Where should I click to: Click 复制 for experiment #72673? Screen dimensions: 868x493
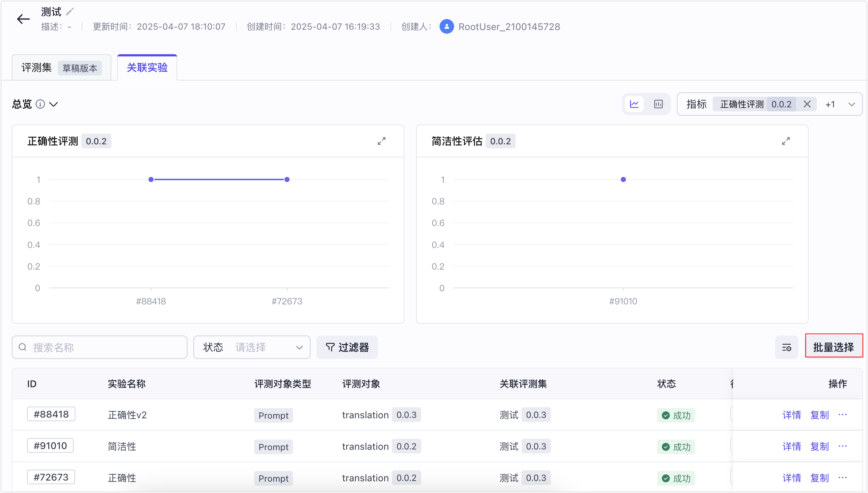tap(820, 478)
